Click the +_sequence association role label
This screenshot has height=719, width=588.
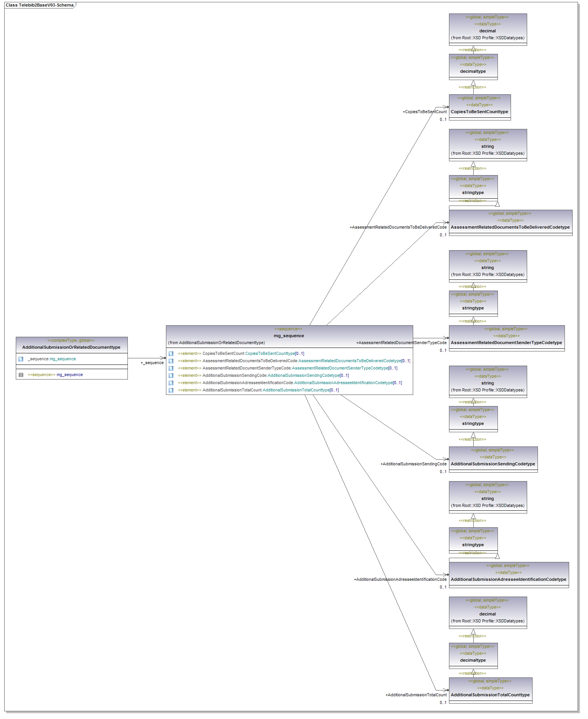152,363
